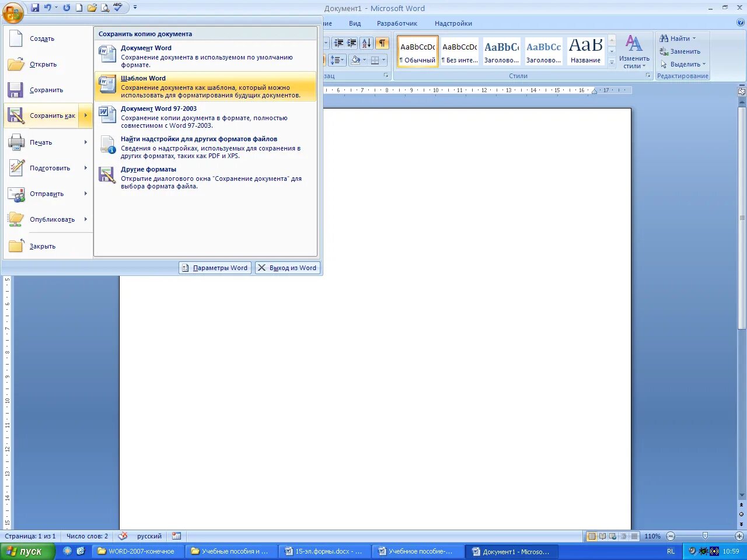Open the Styles pane dialog launcher
This screenshot has height=560, width=747.
(x=648, y=76)
